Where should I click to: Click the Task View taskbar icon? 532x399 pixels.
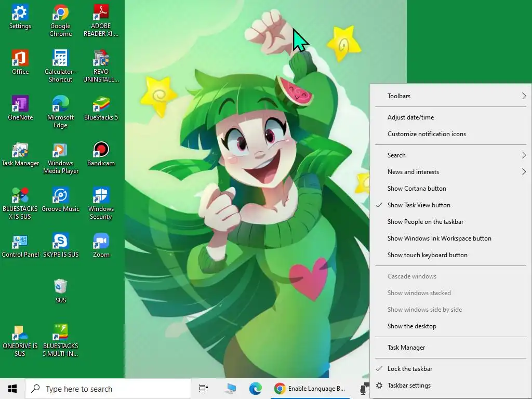coord(204,389)
